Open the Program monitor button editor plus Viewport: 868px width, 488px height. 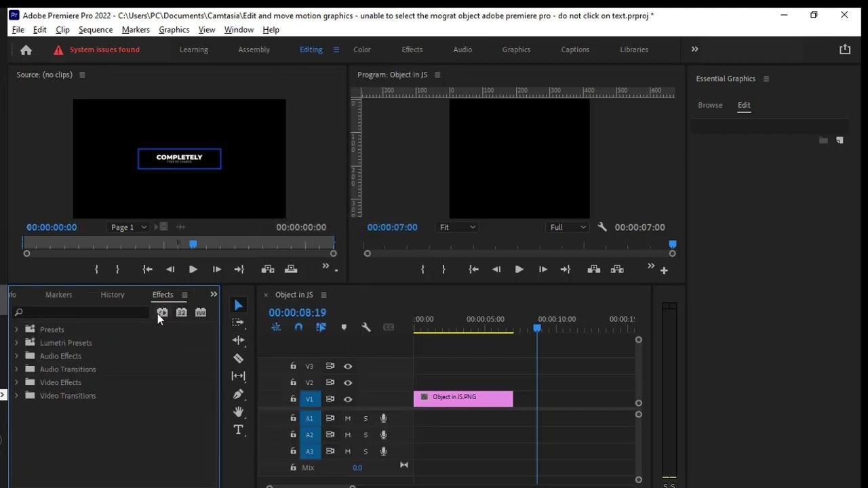(664, 270)
